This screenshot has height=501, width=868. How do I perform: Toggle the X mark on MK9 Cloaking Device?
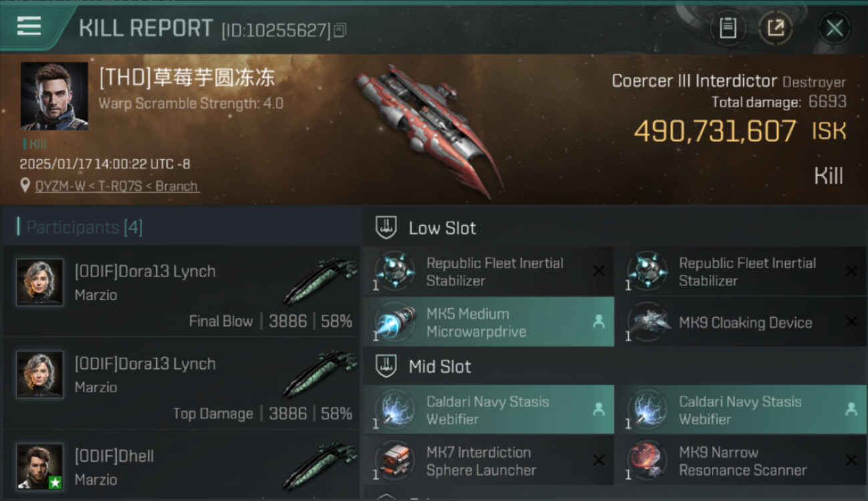(x=851, y=322)
